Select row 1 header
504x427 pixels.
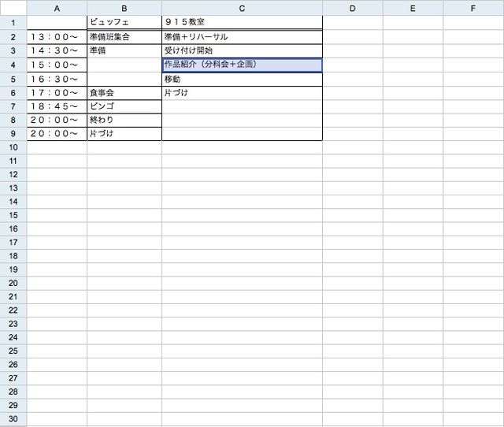[x=13, y=22]
